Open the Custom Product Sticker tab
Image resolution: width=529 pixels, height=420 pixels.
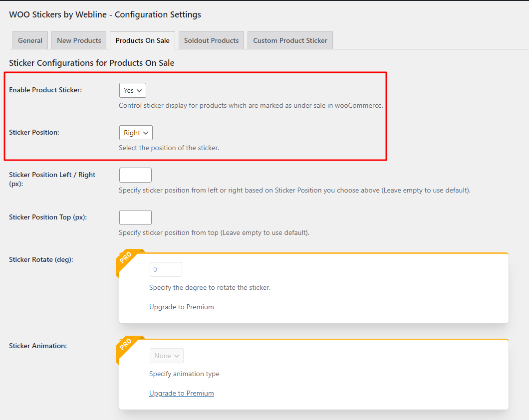click(290, 40)
